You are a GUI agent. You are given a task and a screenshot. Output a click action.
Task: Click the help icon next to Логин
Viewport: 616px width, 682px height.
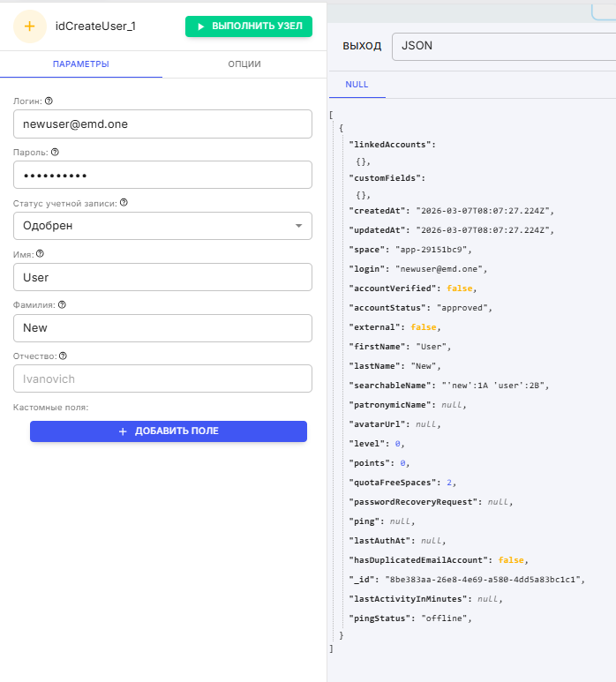[49, 101]
